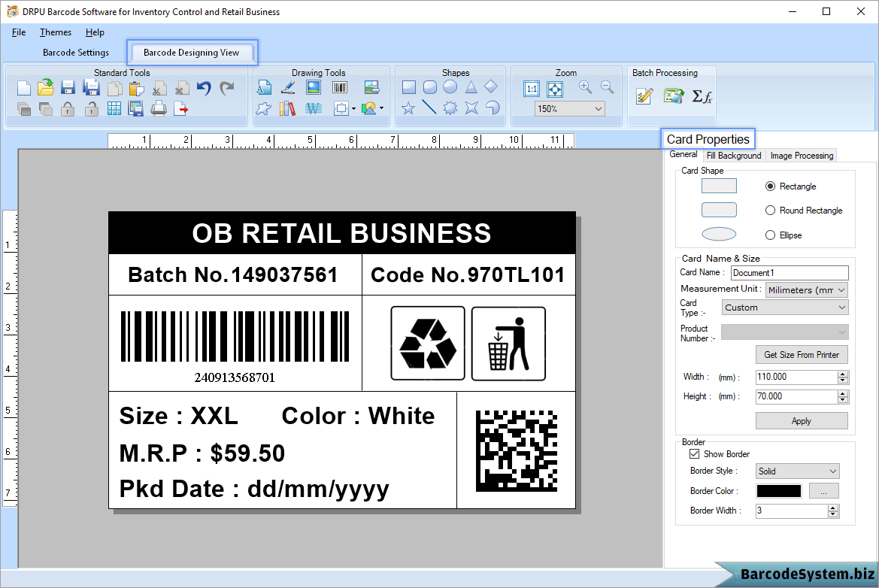
Task: Insert a watermark with W icon
Action: pos(314,108)
